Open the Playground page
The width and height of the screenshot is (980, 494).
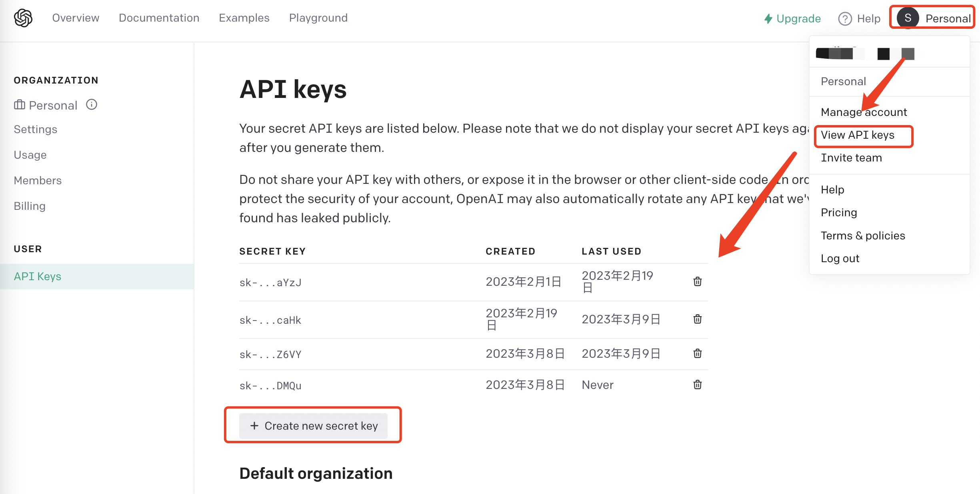(318, 18)
